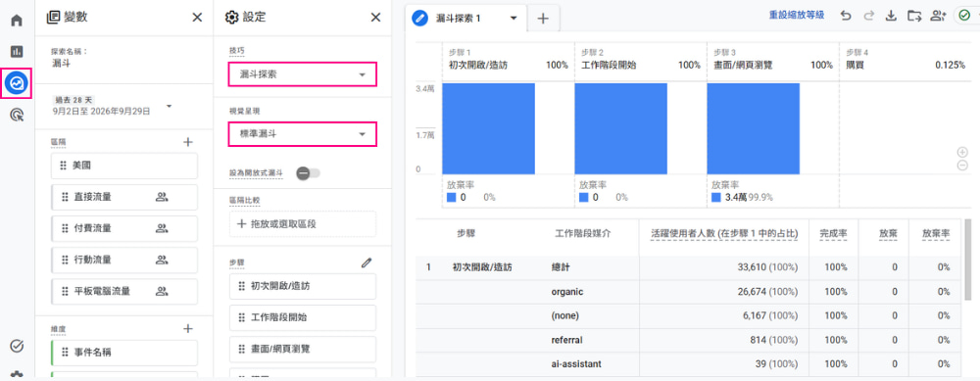Image resolution: width=980 pixels, height=381 pixels.
Task: Open the Advertising icon in sidebar
Action: tap(17, 115)
